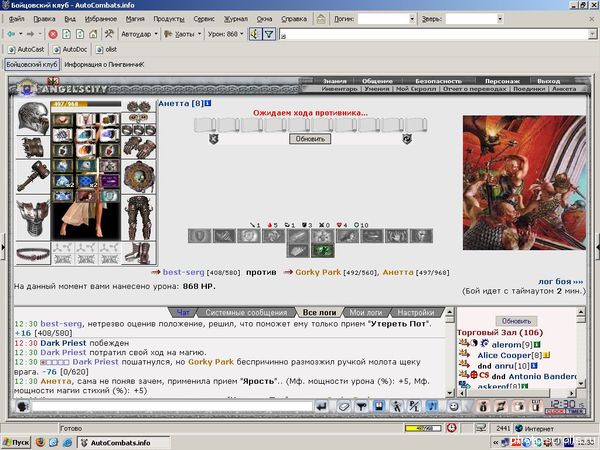The image size is (600, 450).
Task: Open the AutoDoc bookmark
Action: (x=70, y=49)
